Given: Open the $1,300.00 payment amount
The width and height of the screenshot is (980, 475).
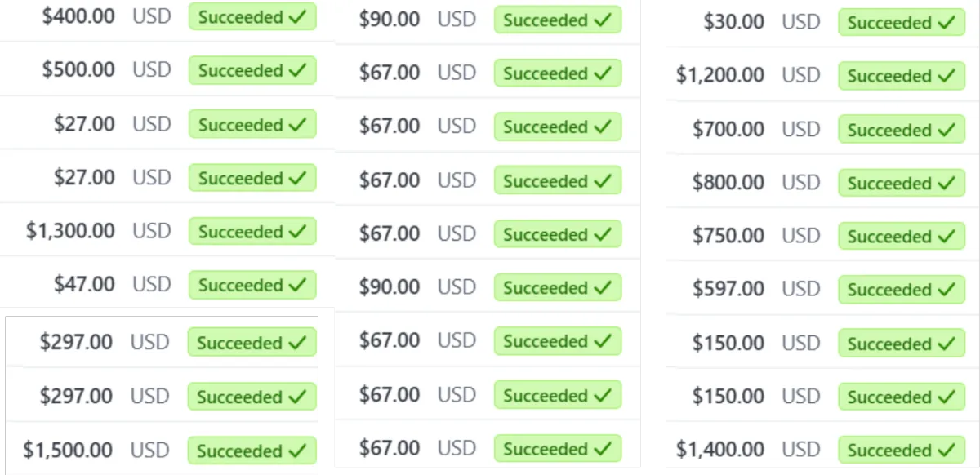Looking at the screenshot, I should pyautogui.click(x=70, y=231).
